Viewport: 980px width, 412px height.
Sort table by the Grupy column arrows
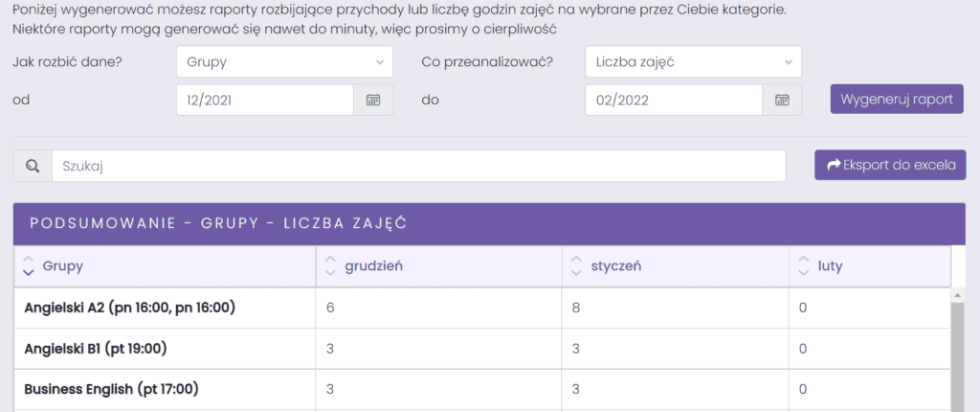pyautogui.click(x=28, y=266)
